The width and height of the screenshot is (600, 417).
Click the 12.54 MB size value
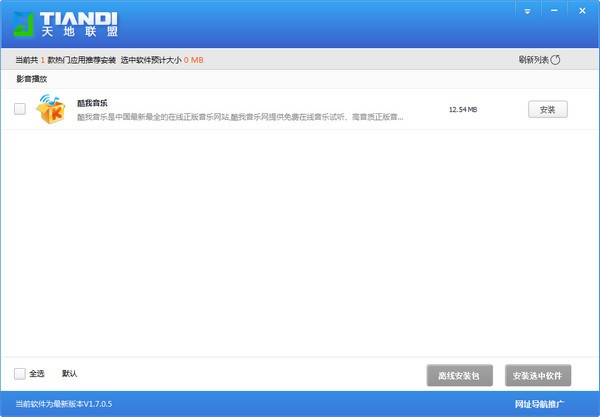[463, 109]
